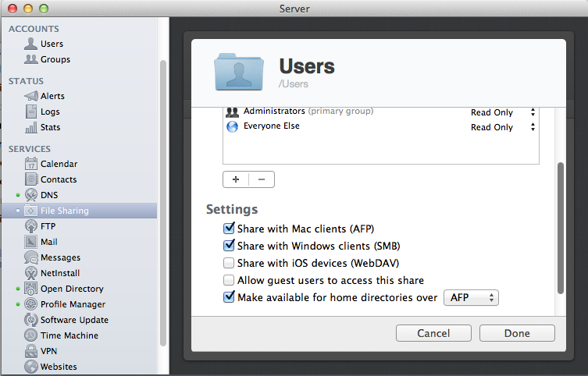The width and height of the screenshot is (588, 376).
Task: Add a permission entry with plus button
Action: pyautogui.click(x=236, y=179)
